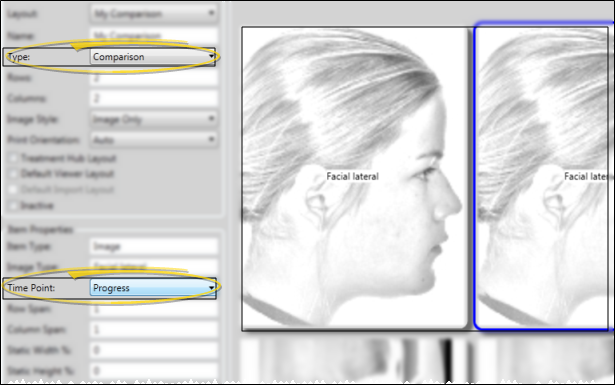Select the first Facial lateral image cell
Image resolution: width=615 pixels, height=385 pixels.
pos(355,178)
